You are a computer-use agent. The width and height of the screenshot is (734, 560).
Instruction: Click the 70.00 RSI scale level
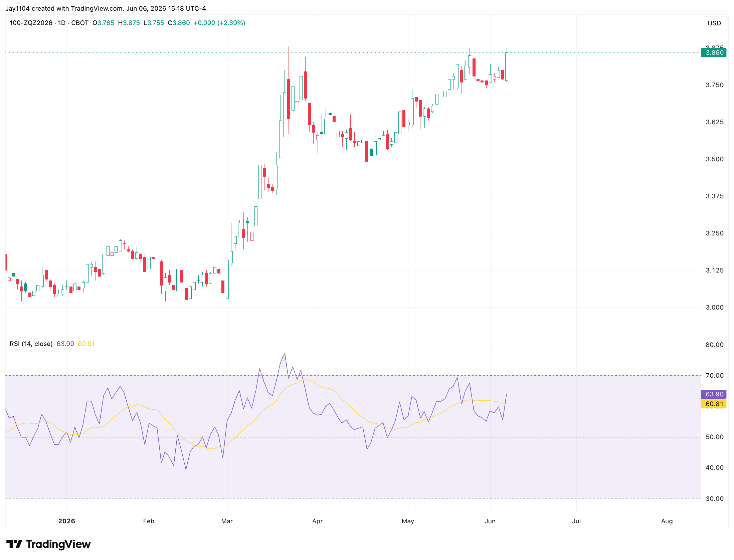(714, 375)
